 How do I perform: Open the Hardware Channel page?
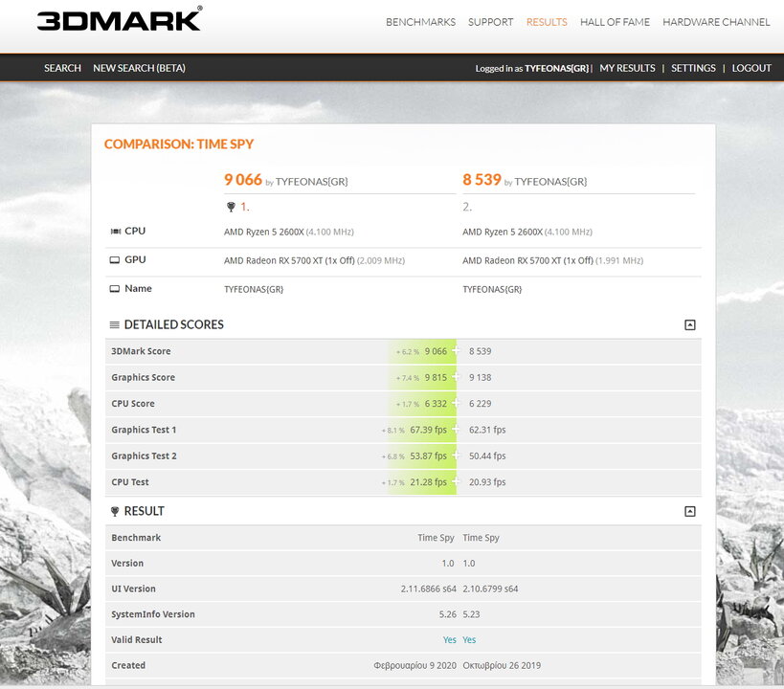[x=716, y=22]
